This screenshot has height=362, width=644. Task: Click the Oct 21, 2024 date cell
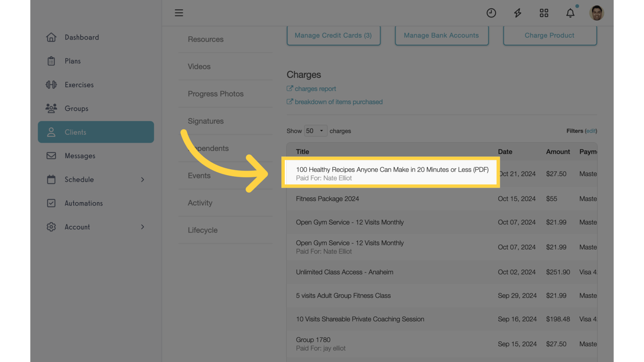(x=517, y=174)
